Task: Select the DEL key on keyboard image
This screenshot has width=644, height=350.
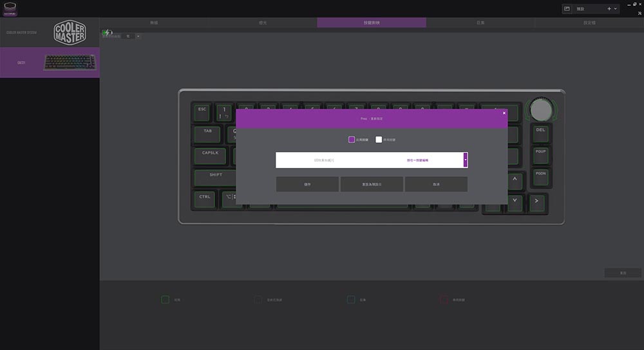Action: click(540, 133)
